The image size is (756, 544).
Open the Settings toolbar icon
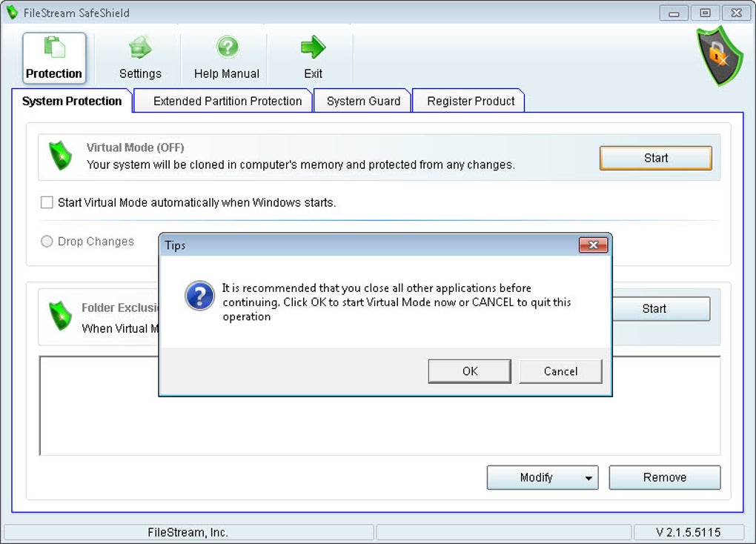pos(140,47)
